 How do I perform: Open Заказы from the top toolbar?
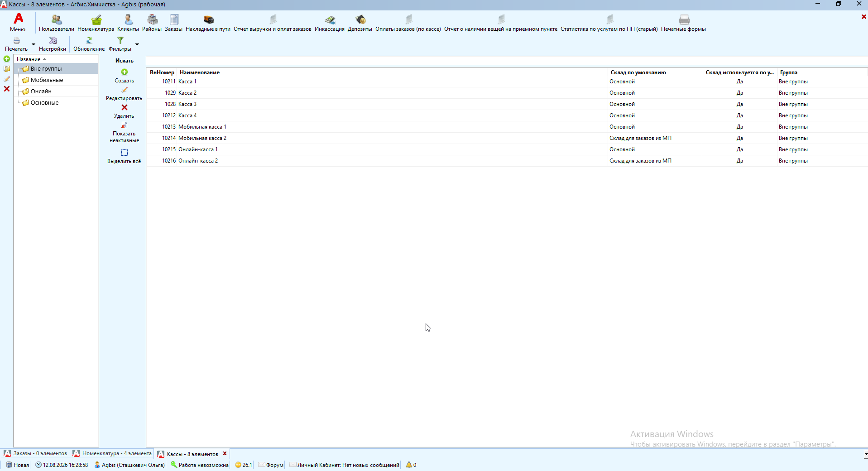coord(173,23)
